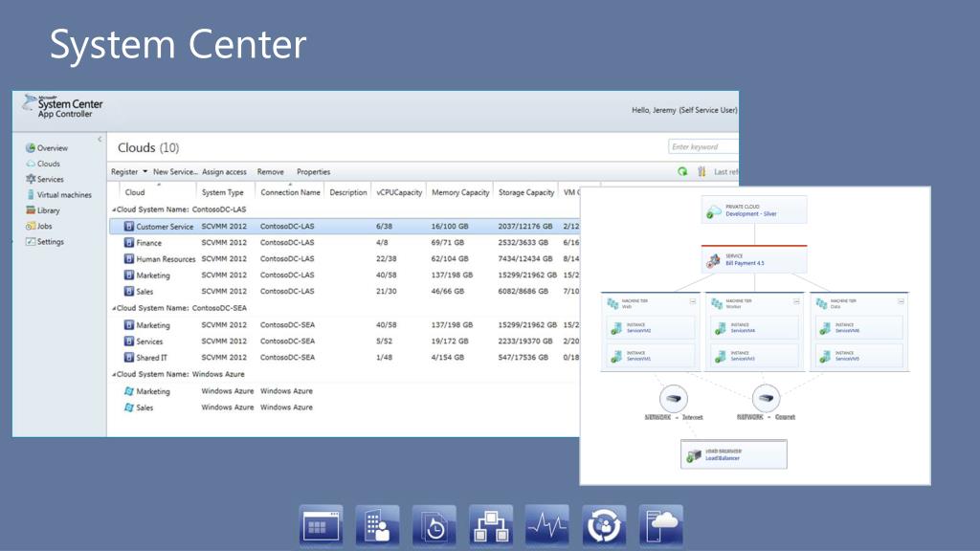Sort by Storage Capacity column header

526,192
